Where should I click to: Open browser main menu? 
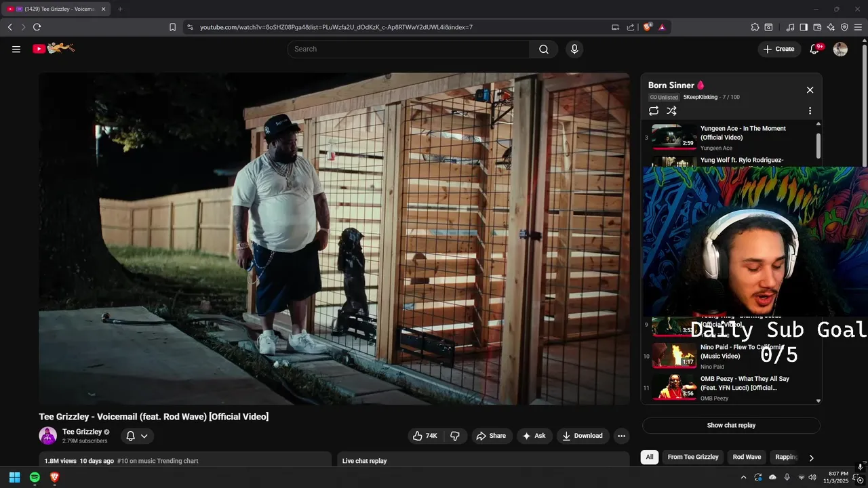coord(858,27)
